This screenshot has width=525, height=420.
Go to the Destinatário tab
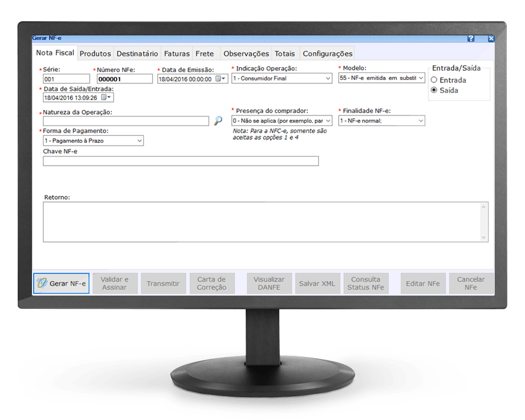pyautogui.click(x=137, y=54)
